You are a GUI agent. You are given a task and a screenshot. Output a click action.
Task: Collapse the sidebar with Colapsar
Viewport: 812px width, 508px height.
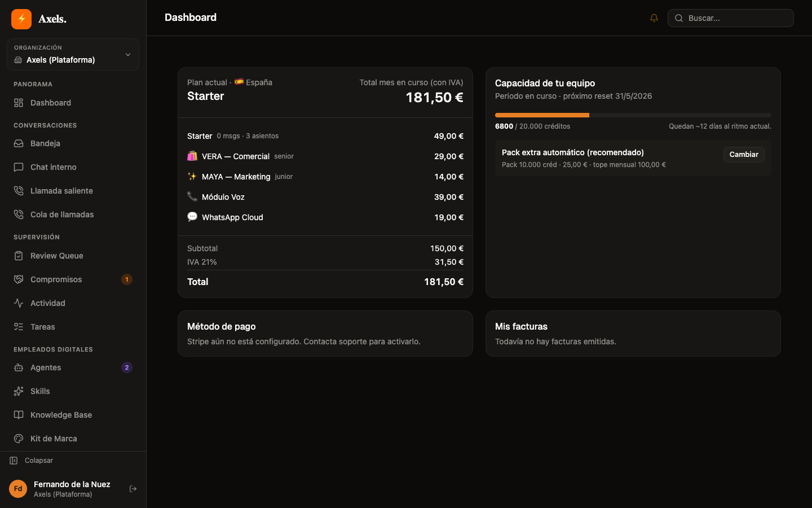click(32, 461)
